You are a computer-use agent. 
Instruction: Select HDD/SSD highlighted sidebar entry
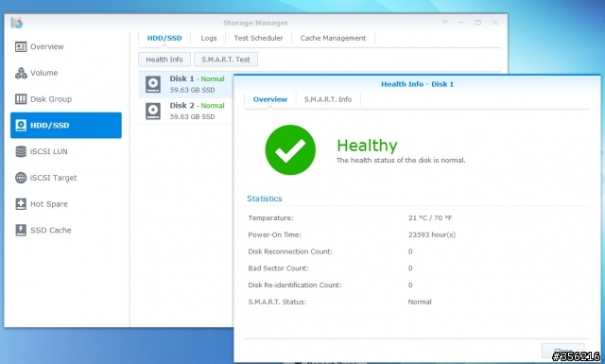pyautogui.click(x=65, y=125)
